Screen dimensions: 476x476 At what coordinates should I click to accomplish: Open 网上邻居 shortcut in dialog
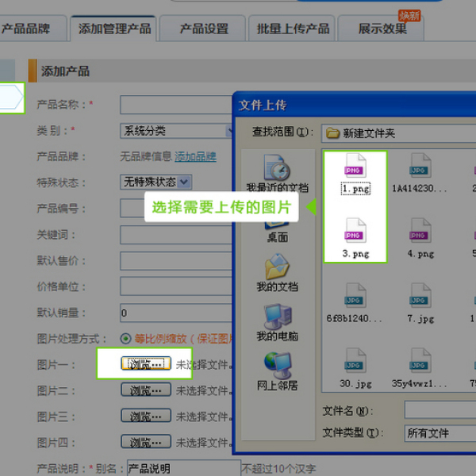point(277,371)
